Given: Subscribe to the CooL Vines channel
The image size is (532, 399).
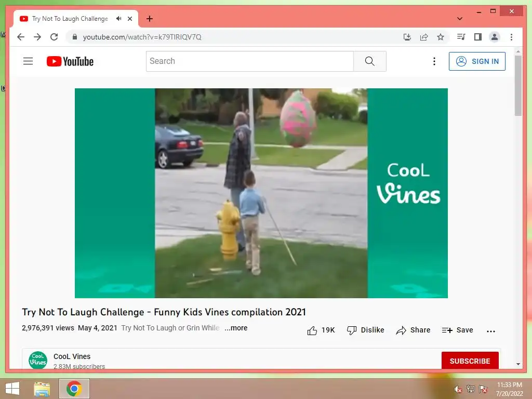Looking at the screenshot, I should (x=470, y=361).
